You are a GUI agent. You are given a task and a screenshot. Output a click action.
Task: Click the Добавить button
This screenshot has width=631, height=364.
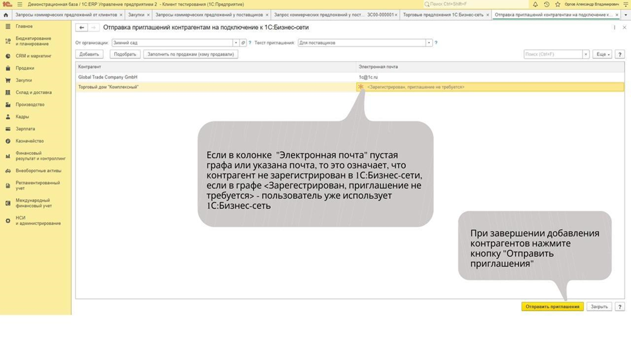pyautogui.click(x=89, y=54)
